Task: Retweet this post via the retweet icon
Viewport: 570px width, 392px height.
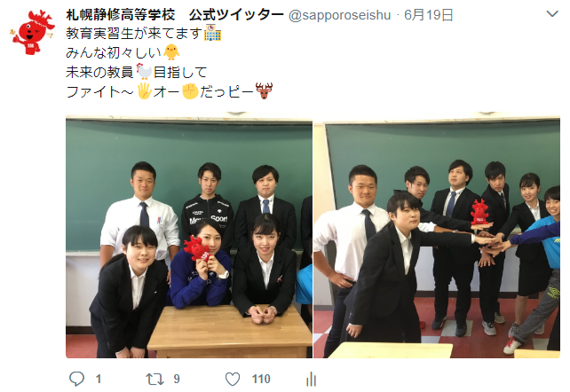Action: pyautogui.click(x=154, y=379)
